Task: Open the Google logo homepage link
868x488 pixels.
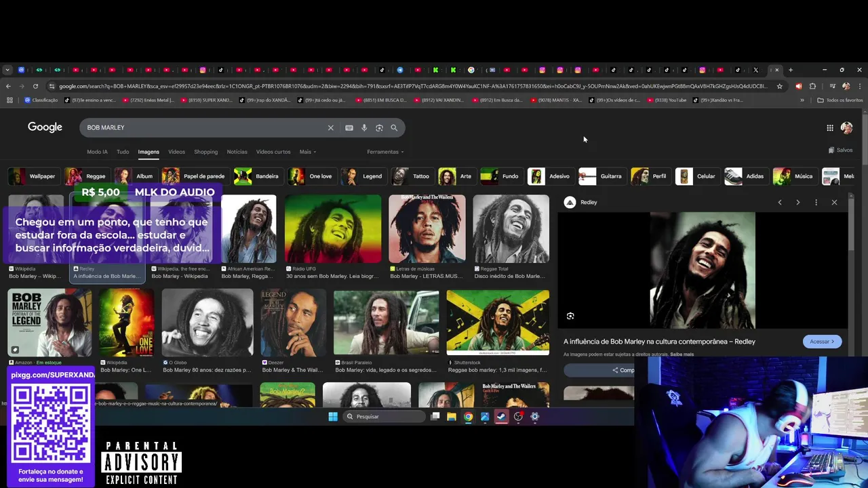Action: click(45, 127)
